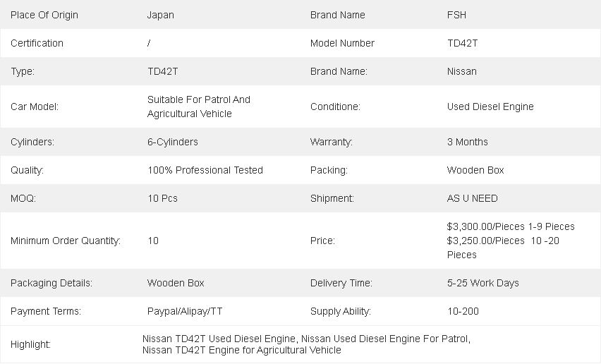The image size is (601, 364).
Task: Click Nissan TD42T Used Diesel Engine highlight
Action: tap(219, 339)
